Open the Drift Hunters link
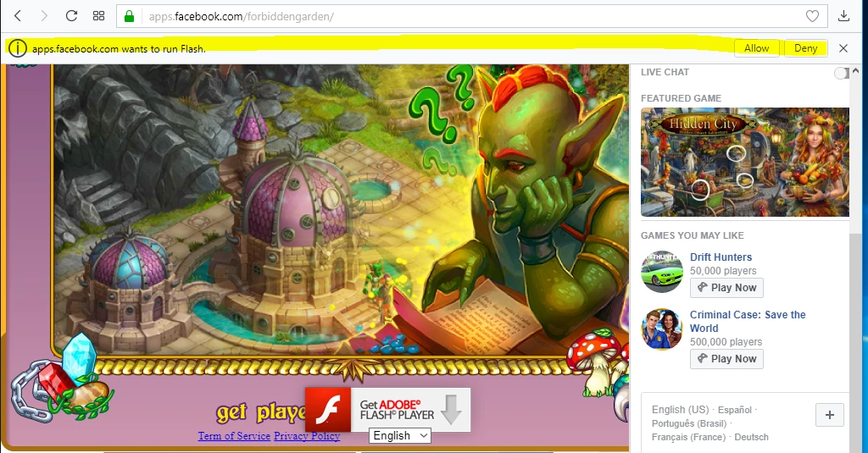The width and height of the screenshot is (868, 453). coord(721,257)
